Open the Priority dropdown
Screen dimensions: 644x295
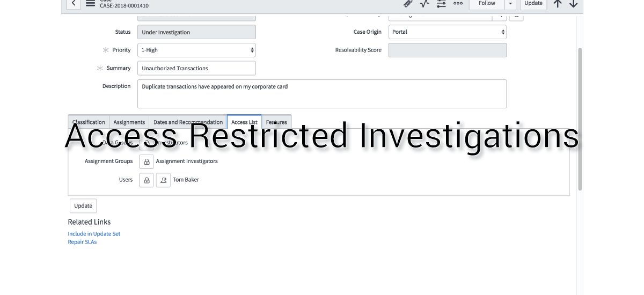pyautogui.click(x=196, y=50)
